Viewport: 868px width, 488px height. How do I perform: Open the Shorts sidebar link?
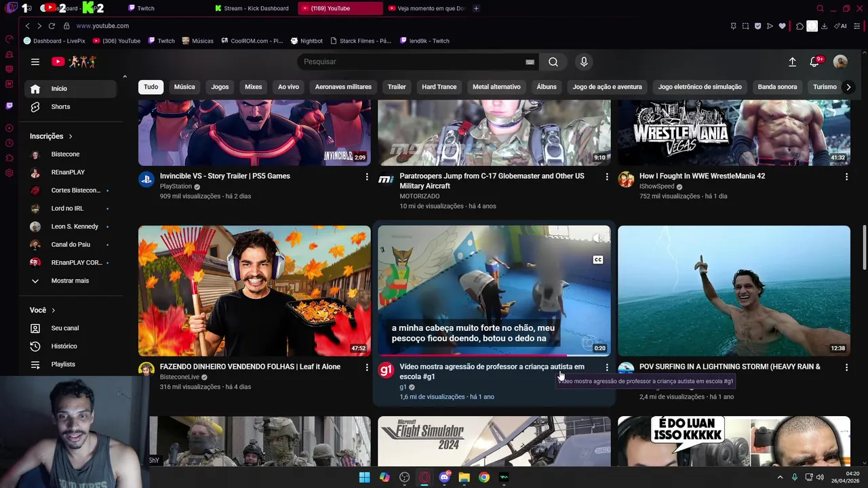click(x=60, y=106)
